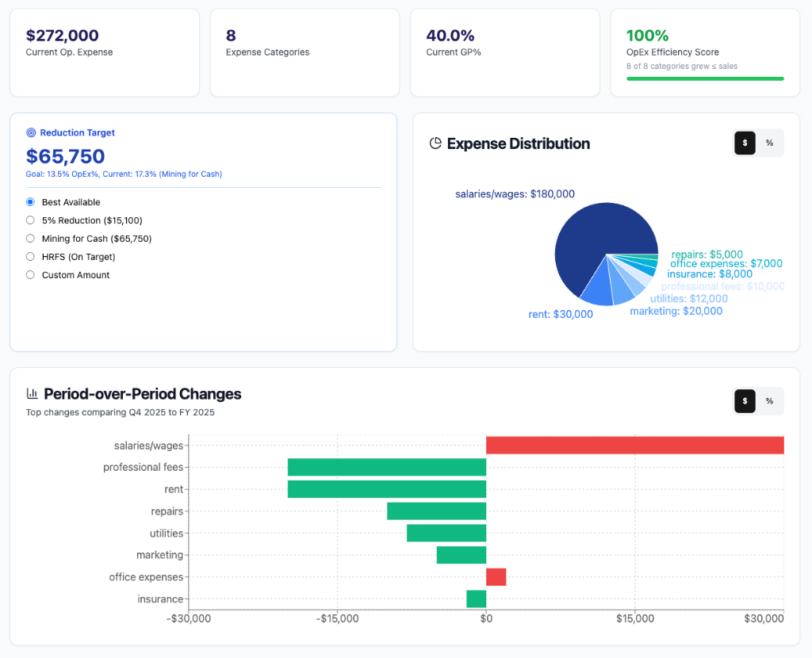
Task: Click the 'office expenses: $7,000' pie label
Action: tap(726, 263)
